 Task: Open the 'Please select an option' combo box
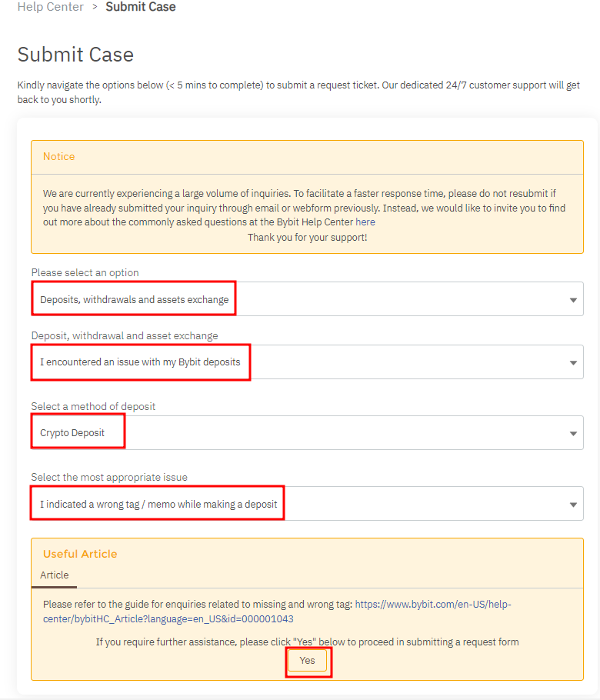click(306, 299)
